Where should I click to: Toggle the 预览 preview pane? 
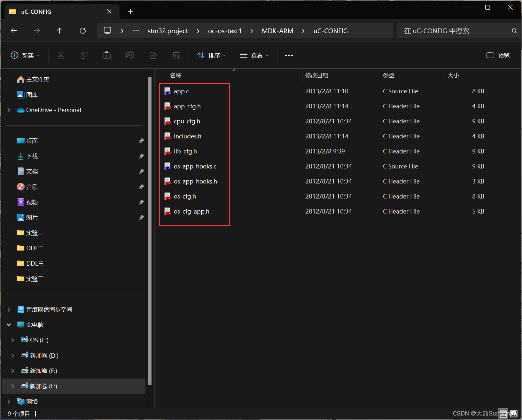click(498, 56)
